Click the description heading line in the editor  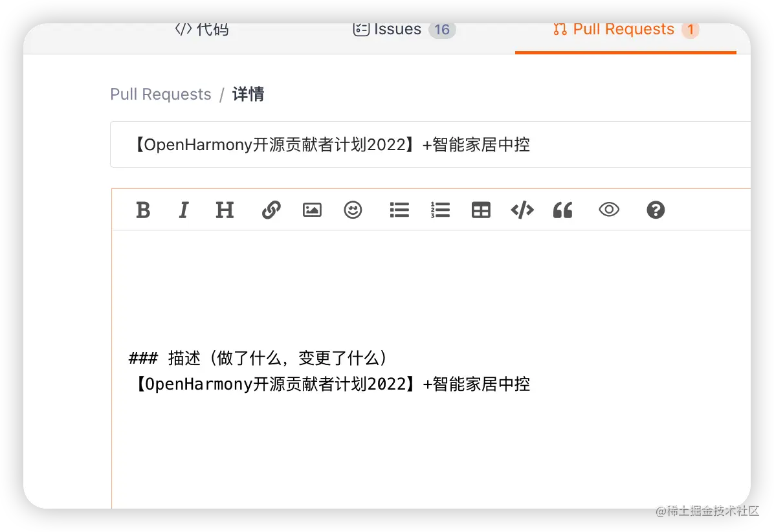(x=258, y=358)
